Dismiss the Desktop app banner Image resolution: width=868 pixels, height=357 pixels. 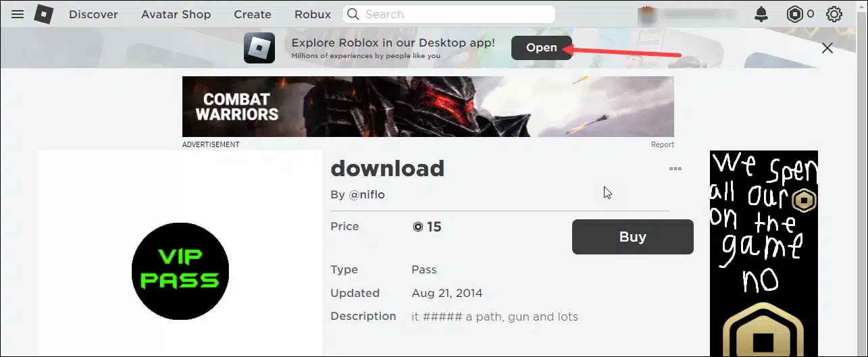pos(827,48)
